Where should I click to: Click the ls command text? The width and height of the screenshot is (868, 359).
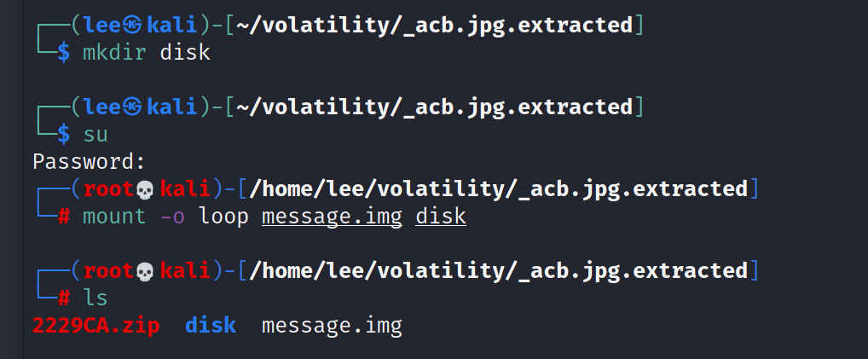[95, 298]
